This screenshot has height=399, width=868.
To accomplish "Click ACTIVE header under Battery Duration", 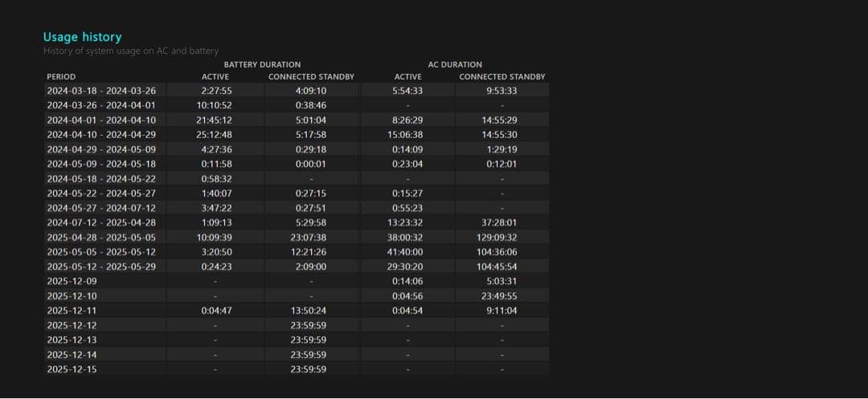I will [x=215, y=77].
